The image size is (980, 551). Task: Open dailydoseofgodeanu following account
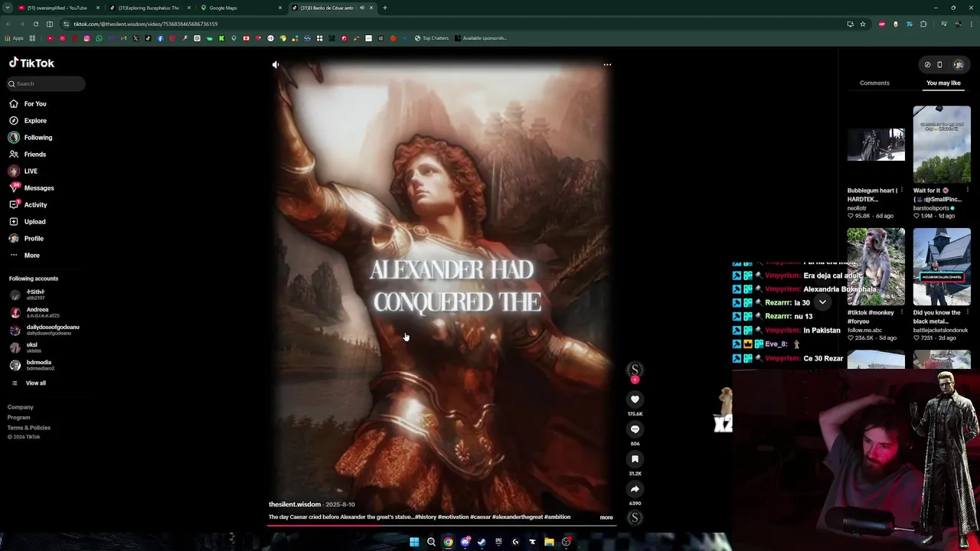coord(44,330)
